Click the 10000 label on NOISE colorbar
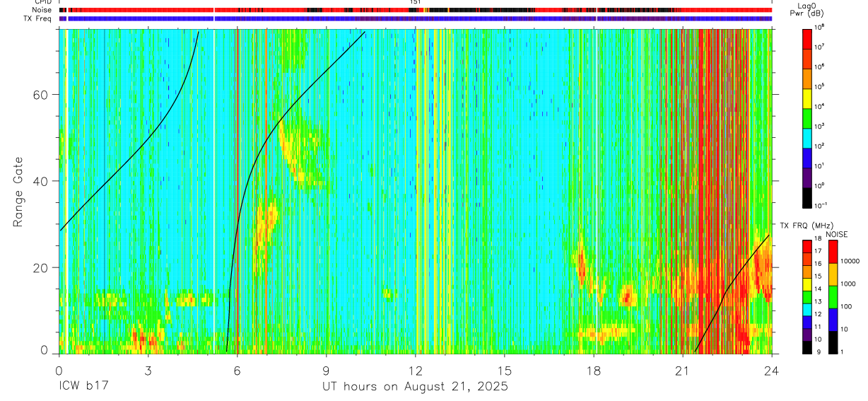The width and height of the screenshot is (868, 401). click(x=850, y=261)
